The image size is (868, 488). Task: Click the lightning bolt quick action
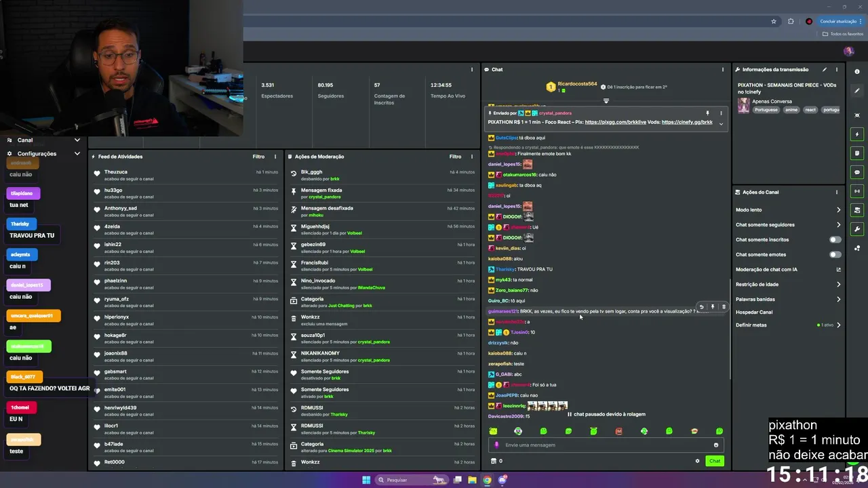[857, 134]
